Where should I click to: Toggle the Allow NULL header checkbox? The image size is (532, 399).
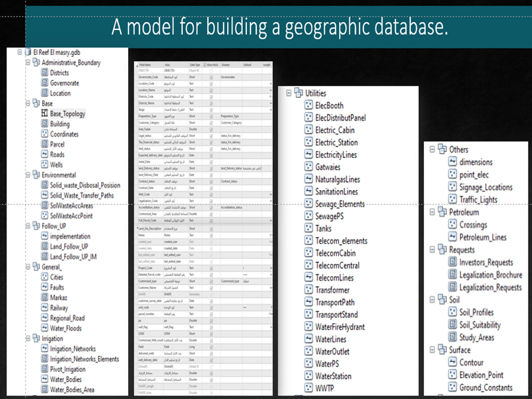click(205, 65)
